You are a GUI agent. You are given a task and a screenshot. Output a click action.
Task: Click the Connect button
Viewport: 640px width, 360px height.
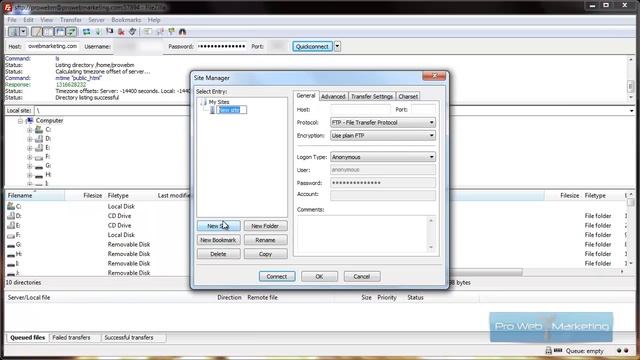tap(277, 276)
